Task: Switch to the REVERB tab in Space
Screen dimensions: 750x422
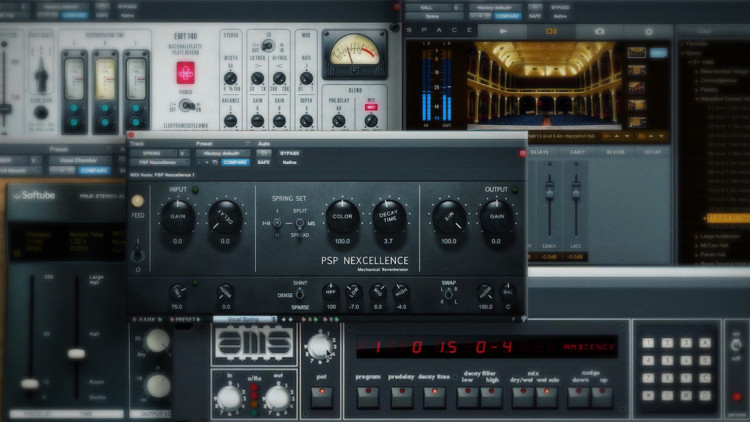Action: tap(616, 152)
